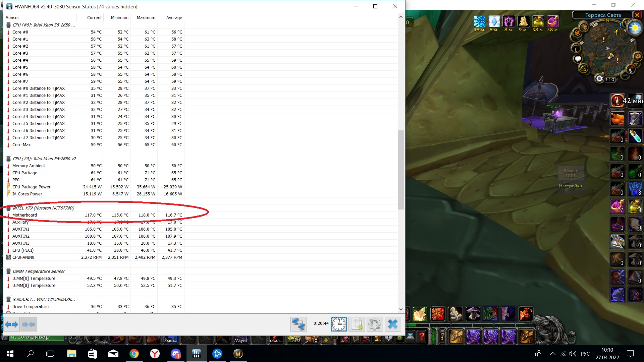Viewport: 644px width, 362px height.
Task: Open the network remote monitoring icon
Action: pos(298,324)
